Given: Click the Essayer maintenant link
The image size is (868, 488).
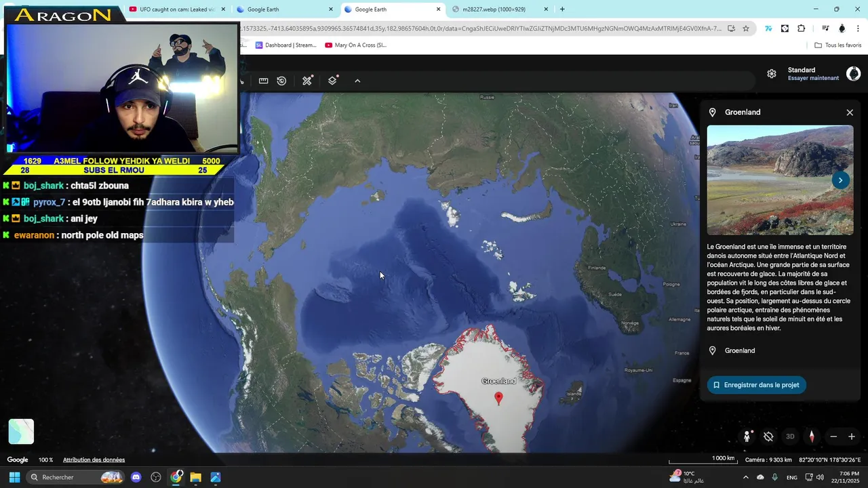Looking at the screenshot, I should coord(813,78).
